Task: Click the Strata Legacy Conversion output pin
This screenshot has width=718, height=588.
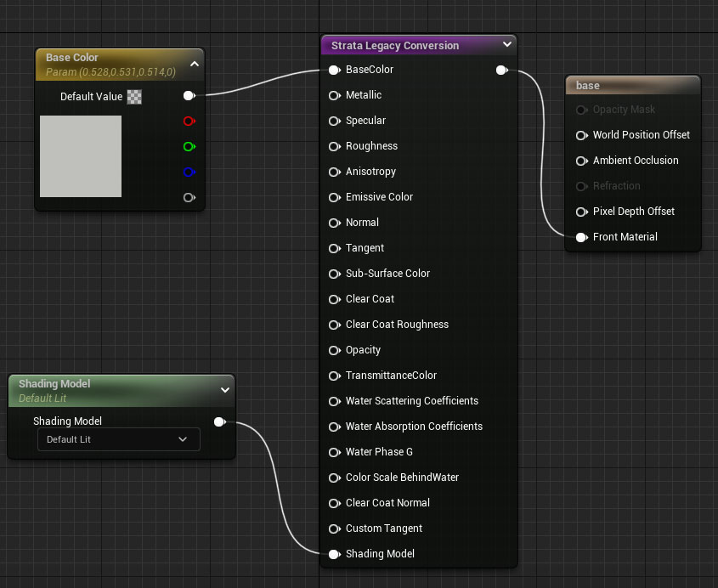Action: click(x=502, y=70)
